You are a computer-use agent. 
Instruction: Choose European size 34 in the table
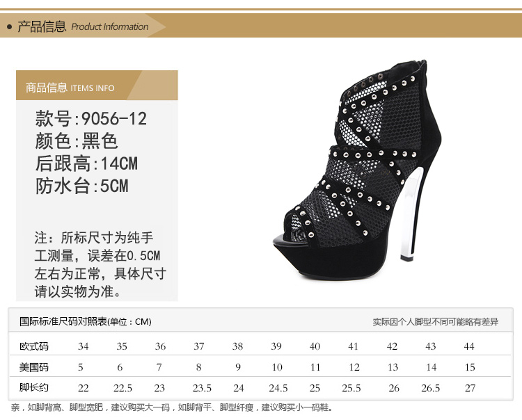click(84, 346)
